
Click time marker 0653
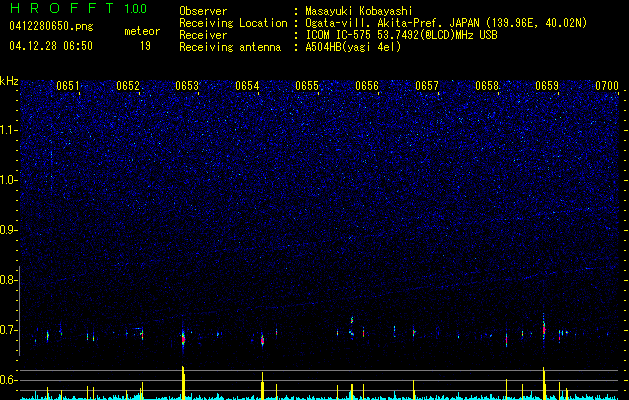coord(187,86)
